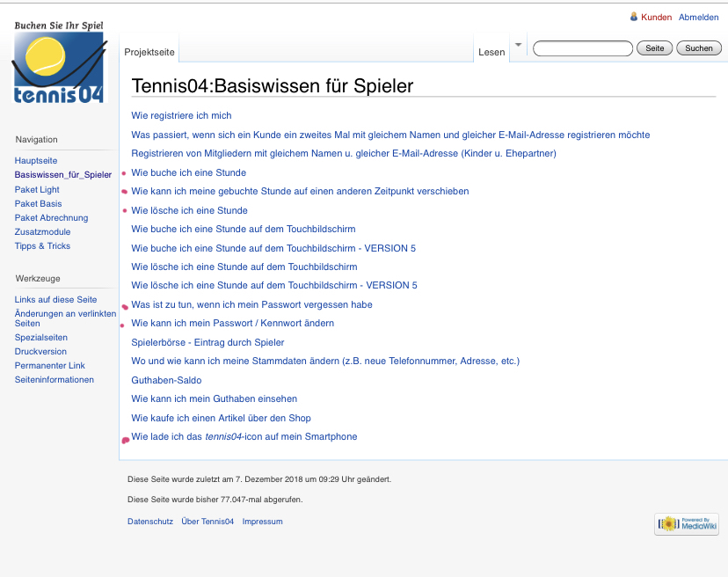Open 'Wie lösche ich eine Stunde'
Image resolution: width=728 pixels, height=577 pixels.
pyautogui.click(x=189, y=210)
